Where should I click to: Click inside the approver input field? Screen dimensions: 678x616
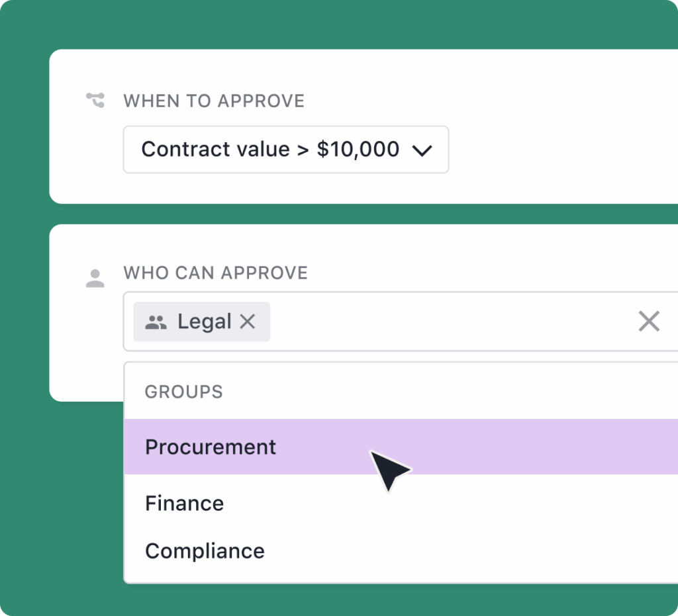(430, 322)
